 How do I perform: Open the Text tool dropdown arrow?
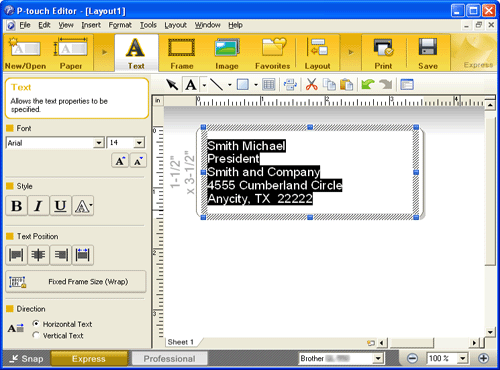coord(204,85)
